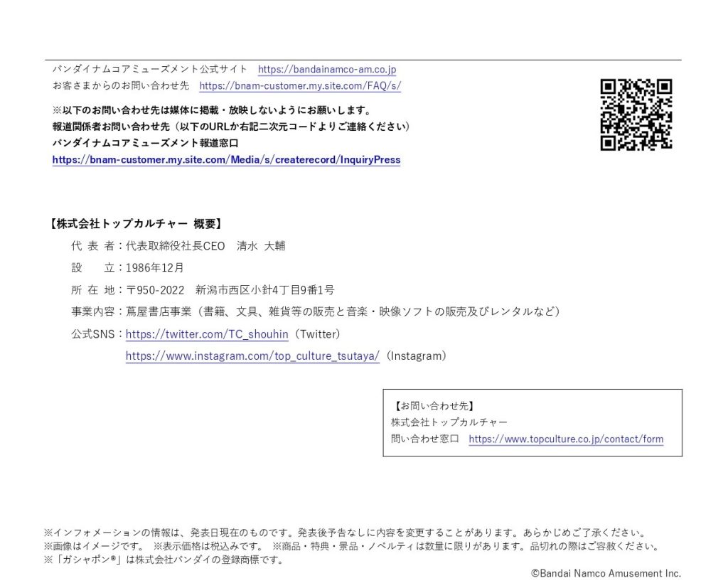Click the text バンダイナムコアミューズメント公式サイト
728x588 pixels.
[x=150, y=69]
